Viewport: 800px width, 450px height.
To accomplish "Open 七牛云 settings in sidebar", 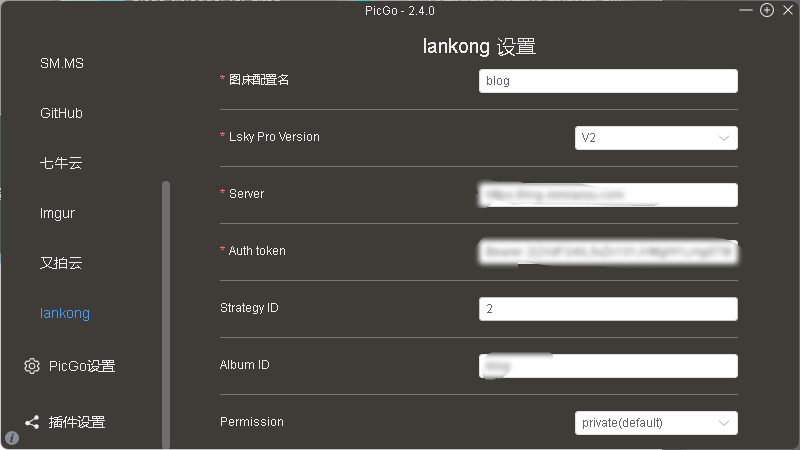I will coord(61,163).
